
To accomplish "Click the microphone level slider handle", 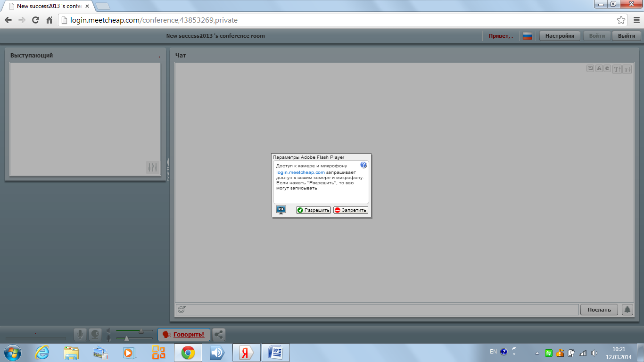I will (126, 338).
